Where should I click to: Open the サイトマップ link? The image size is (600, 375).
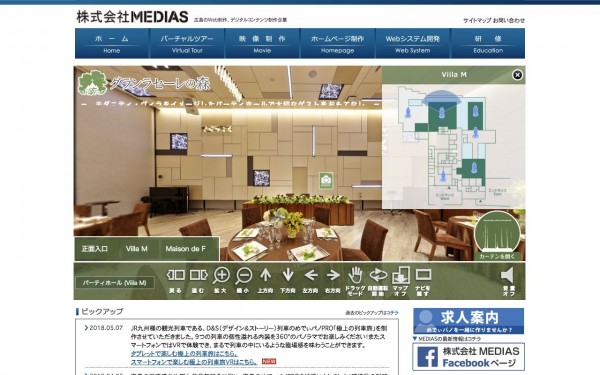tap(477, 21)
